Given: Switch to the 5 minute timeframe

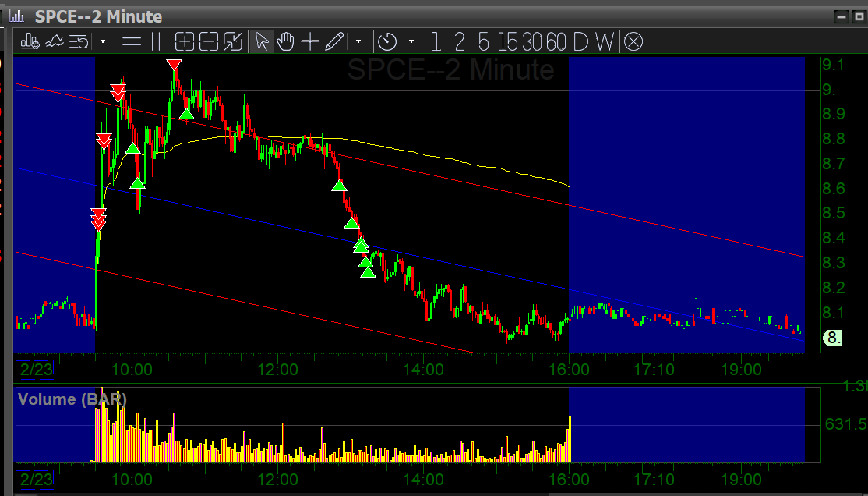Looking at the screenshot, I should (x=484, y=41).
